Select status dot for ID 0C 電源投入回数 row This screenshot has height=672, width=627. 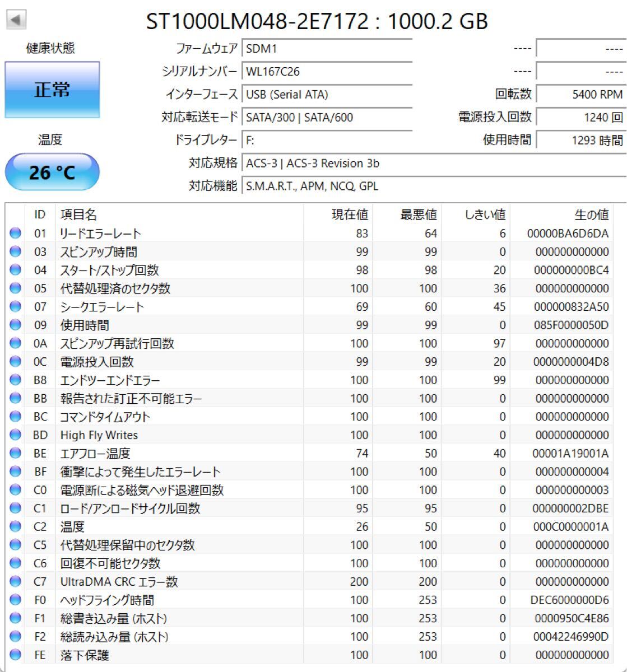coord(15,361)
